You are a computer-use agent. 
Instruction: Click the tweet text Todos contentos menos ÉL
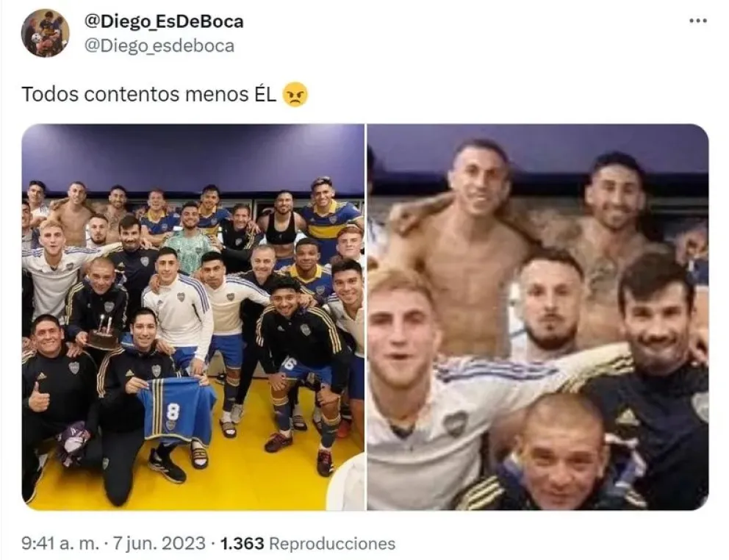(148, 94)
